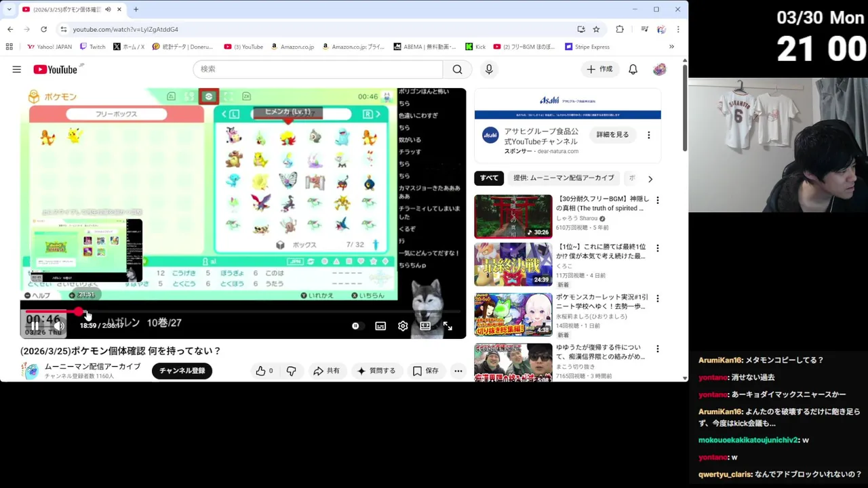Open the YouTube account avatar menu

[659, 69]
